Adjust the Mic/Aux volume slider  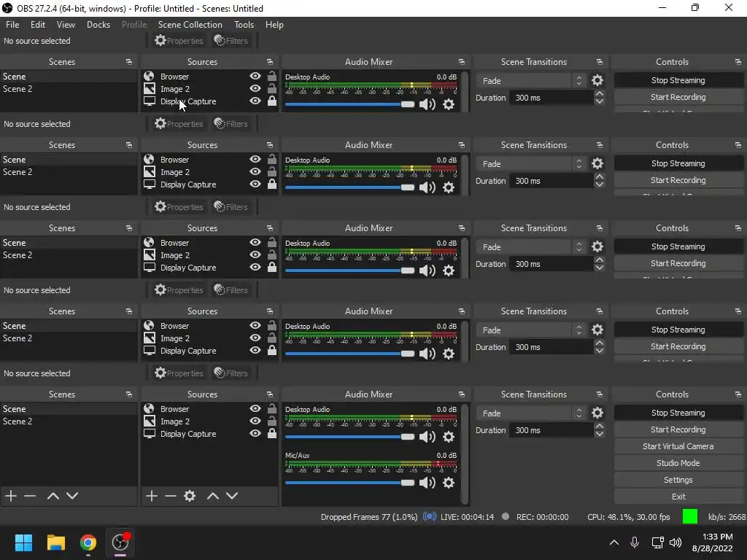349,483
